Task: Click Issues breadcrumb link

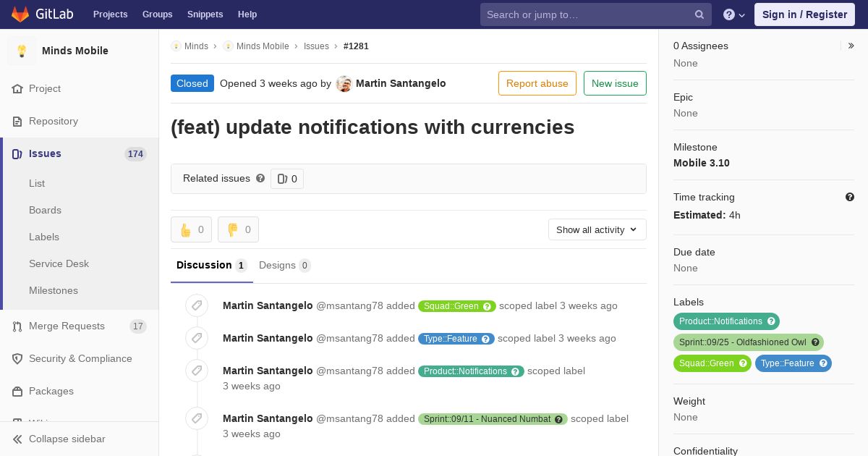Action: pyautogui.click(x=316, y=46)
